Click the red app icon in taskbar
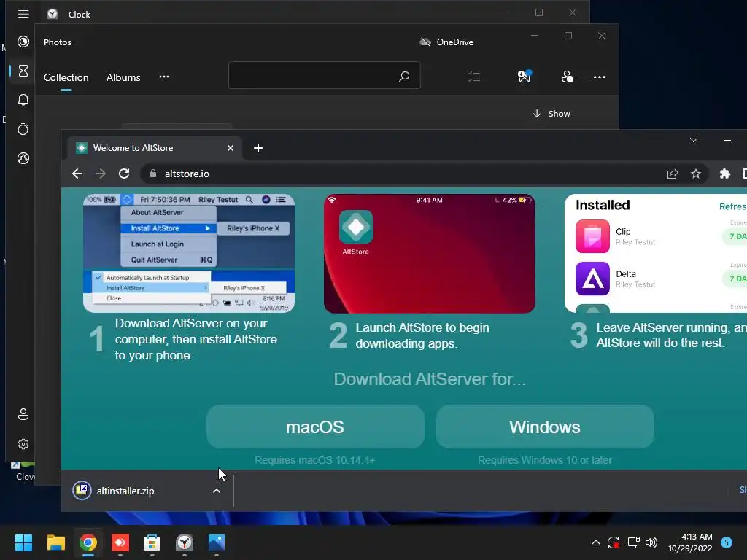The width and height of the screenshot is (747, 560). coord(120,542)
